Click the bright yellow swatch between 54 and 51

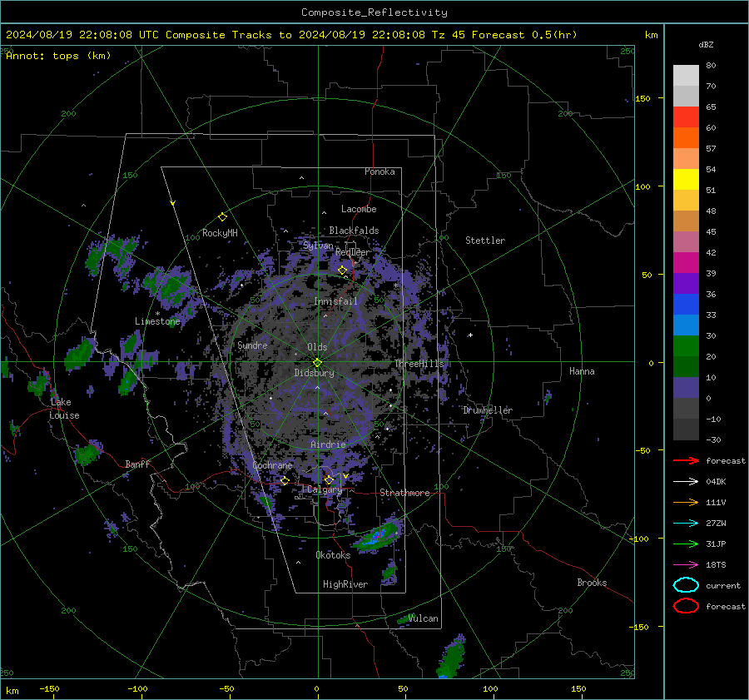point(686,180)
